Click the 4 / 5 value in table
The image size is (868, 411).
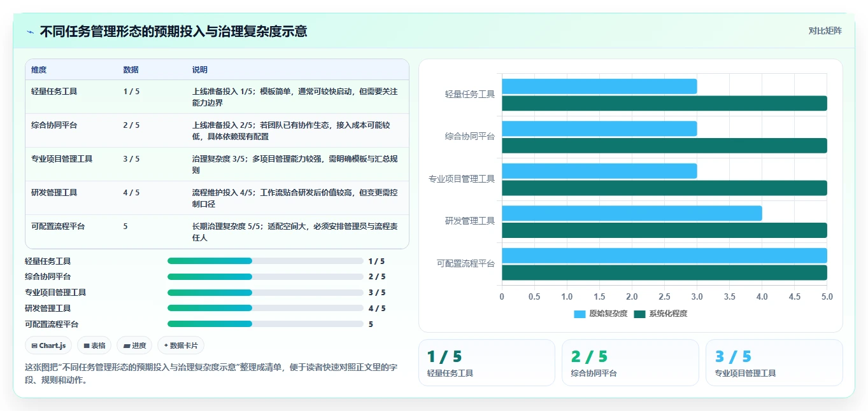131,193
